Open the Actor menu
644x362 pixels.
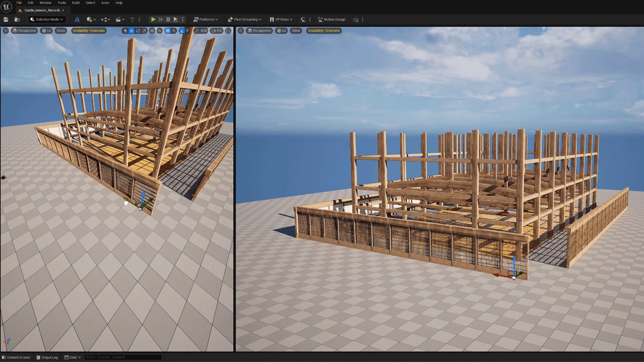105,3
